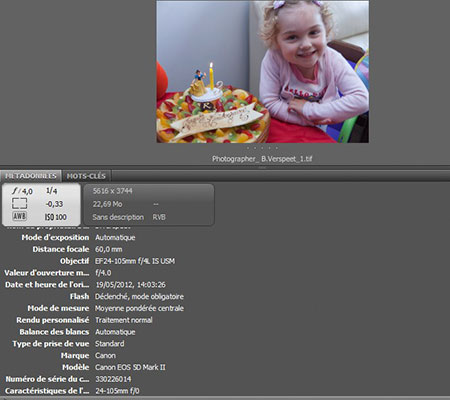This screenshot has height=400, width=450.
Task: Select the Modèle label
Action: click(x=76, y=367)
